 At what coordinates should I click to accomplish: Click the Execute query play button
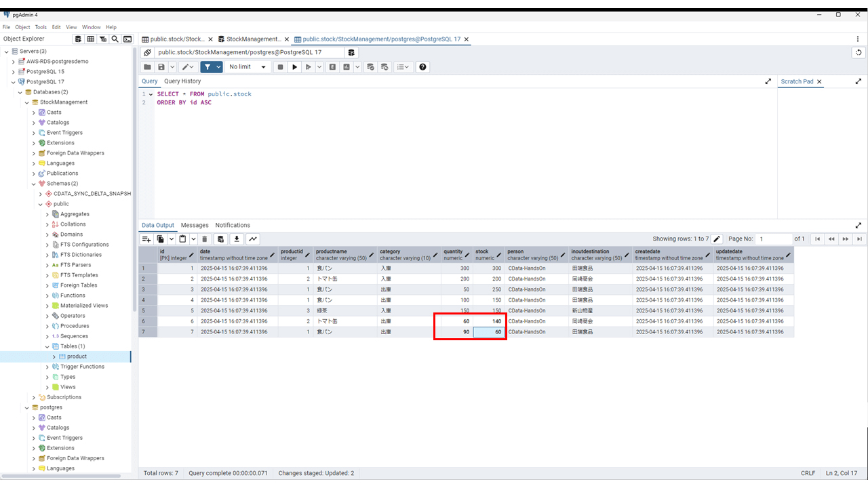pyautogui.click(x=294, y=67)
